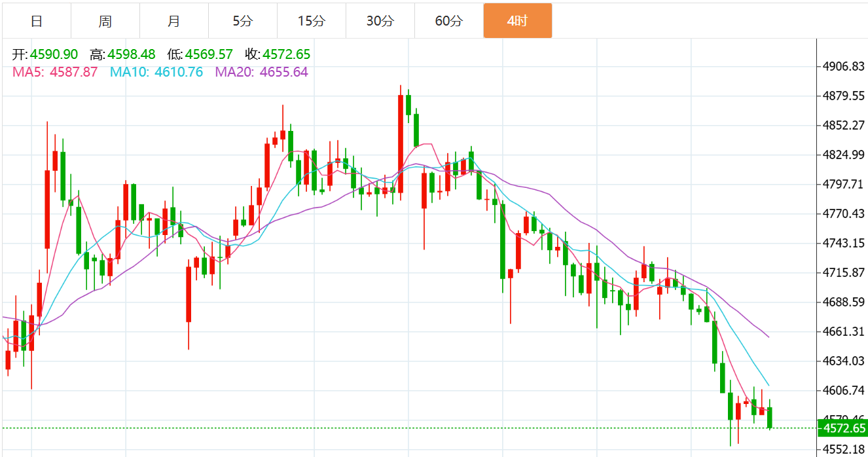Image resolution: width=868 pixels, height=457 pixels.
Task: Click the 4824.99 price axis label
Action: (x=844, y=155)
